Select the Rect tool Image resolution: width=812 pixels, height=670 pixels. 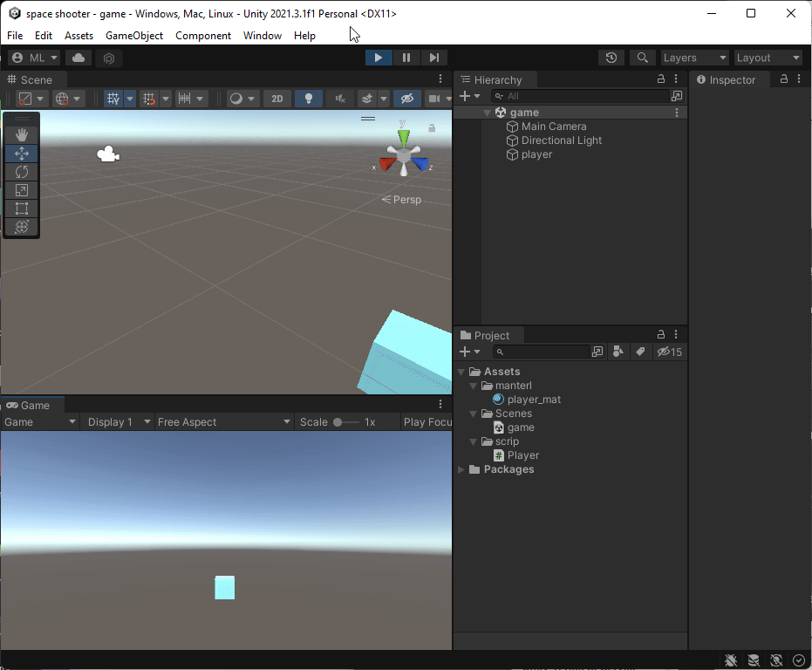(21, 209)
